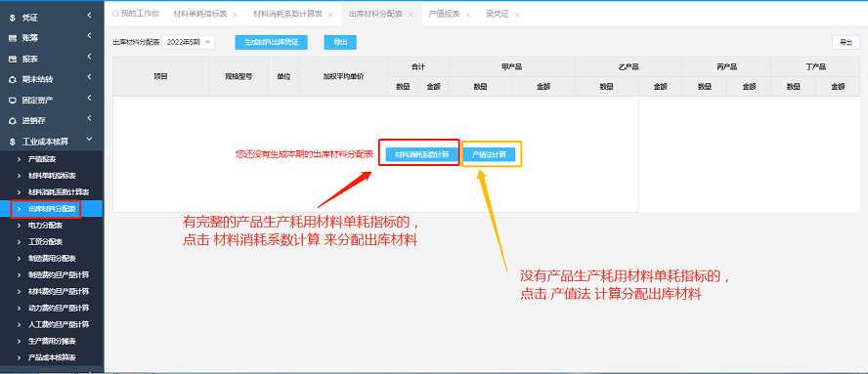868x374 pixels.
Task: Click the white 导出 button at far right
Action: pos(846,42)
